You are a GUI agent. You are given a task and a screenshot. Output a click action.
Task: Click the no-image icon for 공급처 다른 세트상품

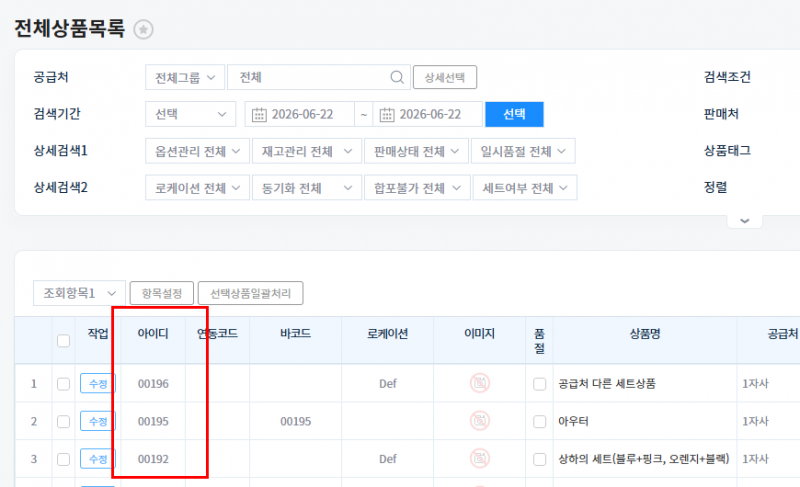(480, 383)
